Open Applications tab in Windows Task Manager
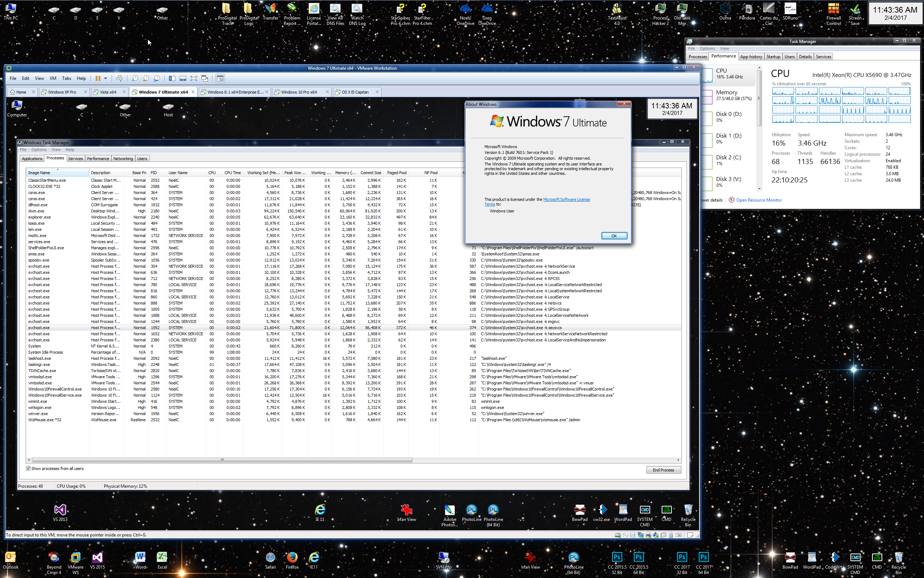 coord(32,159)
